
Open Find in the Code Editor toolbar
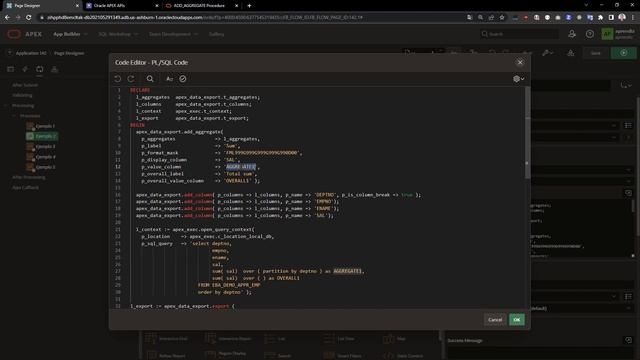pyautogui.click(x=150, y=79)
